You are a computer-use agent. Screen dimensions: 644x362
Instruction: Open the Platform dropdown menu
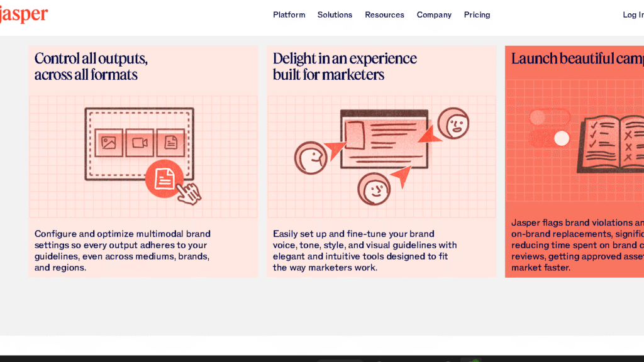point(289,14)
